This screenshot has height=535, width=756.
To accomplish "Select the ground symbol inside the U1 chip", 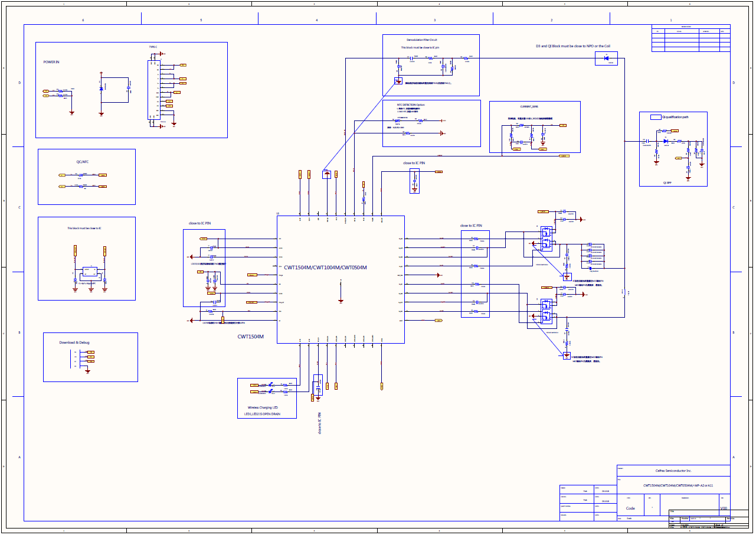I will 341,301.
